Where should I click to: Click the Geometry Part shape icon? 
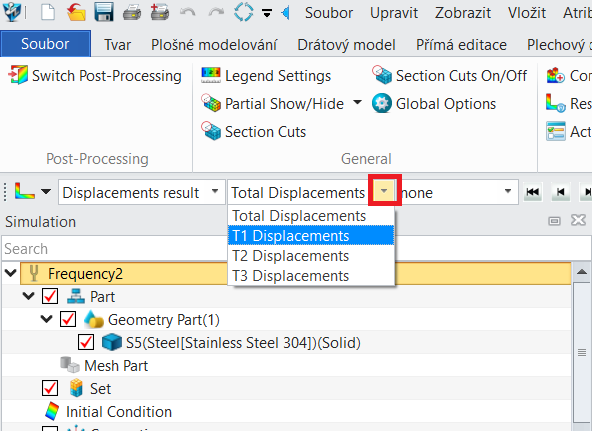[x=94, y=319]
